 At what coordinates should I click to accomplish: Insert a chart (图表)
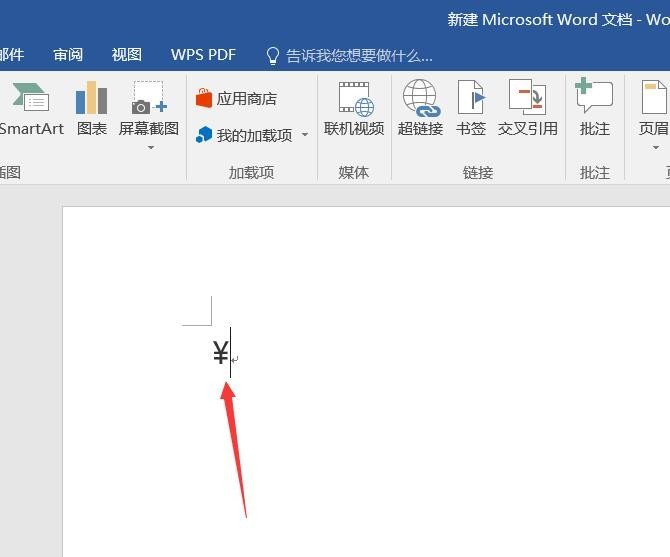91,109
